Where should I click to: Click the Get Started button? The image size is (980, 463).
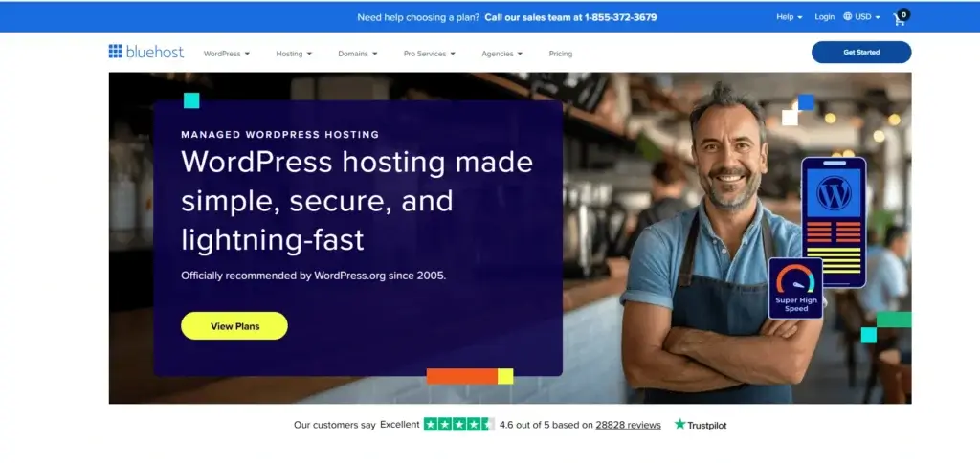(x=861, y=53)
